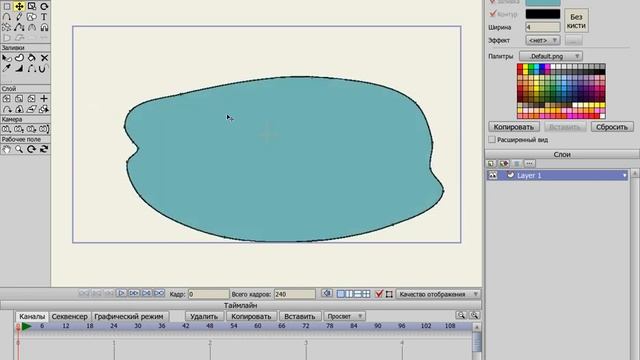
Task: Select the Paint Bucket tool
Action: coord(31,58)
